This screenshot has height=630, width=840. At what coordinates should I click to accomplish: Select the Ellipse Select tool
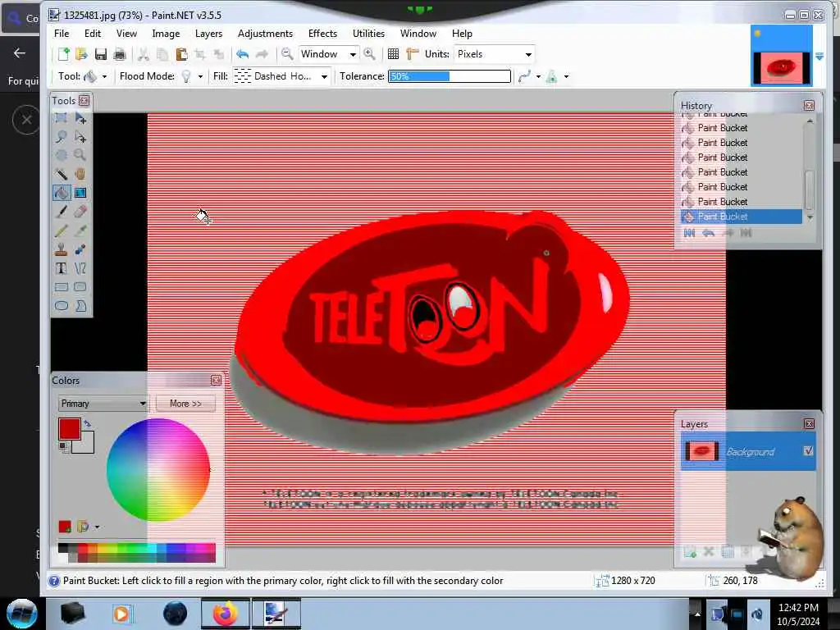pyautogui.click(x=61, y=155)
